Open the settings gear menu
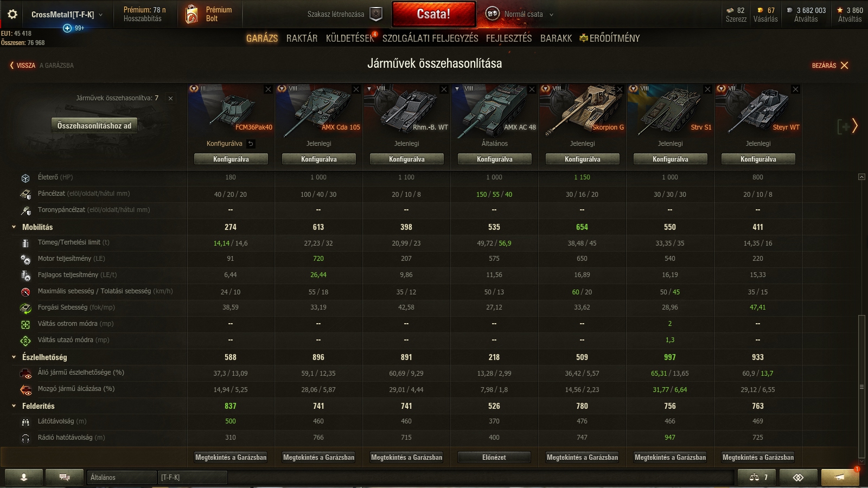This screenshot has width=868, height=488. (12, 14)
